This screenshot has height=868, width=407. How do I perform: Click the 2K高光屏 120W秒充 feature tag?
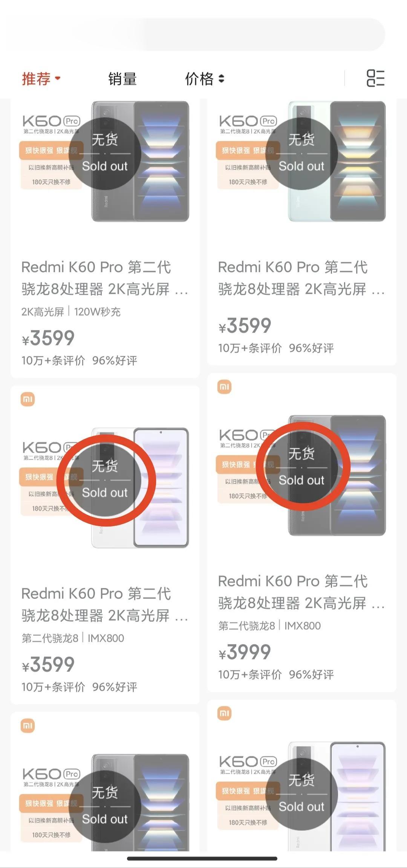71,312
